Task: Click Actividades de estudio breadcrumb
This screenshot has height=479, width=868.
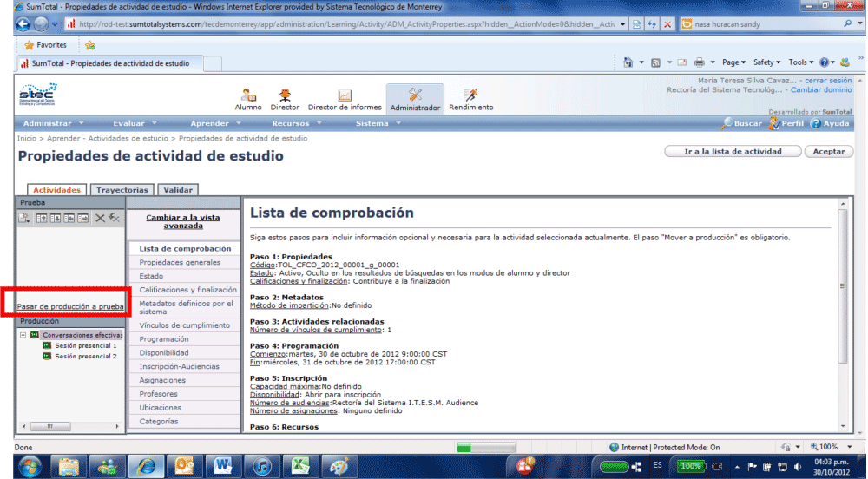Action: pyautogui.click(x=128, y=138)
